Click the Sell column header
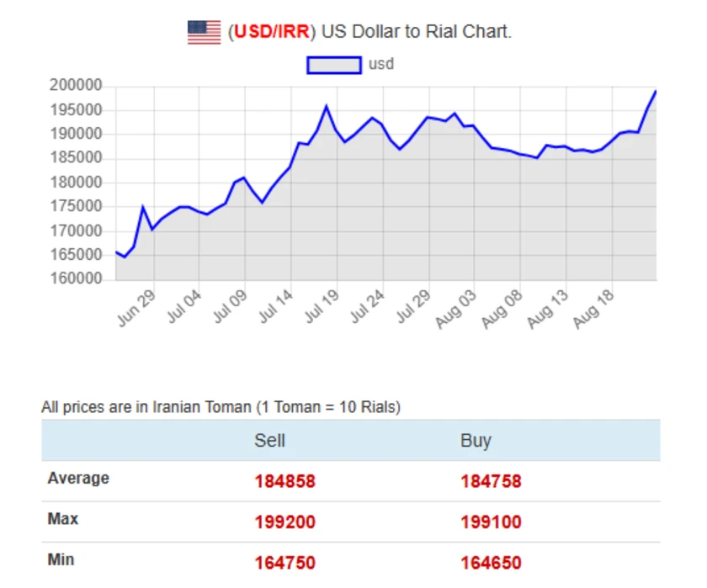Image resolution: width=707 pixels, height=588 pixels. pos(269,440)
